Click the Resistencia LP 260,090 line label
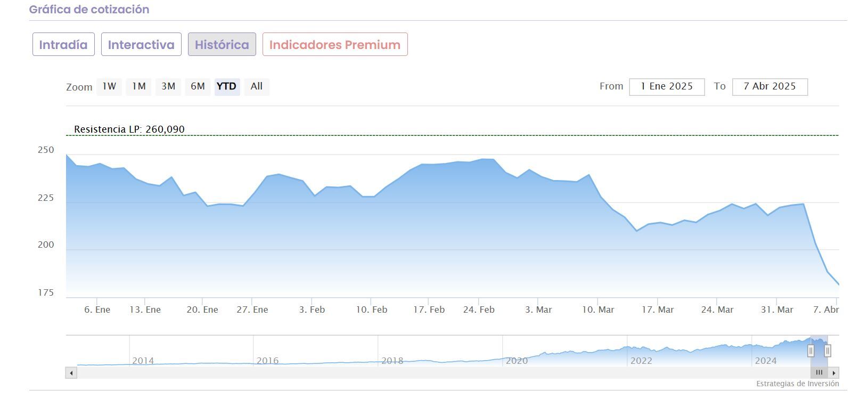The height and width of the screenshot is (399, 868). tap(129, 129)
